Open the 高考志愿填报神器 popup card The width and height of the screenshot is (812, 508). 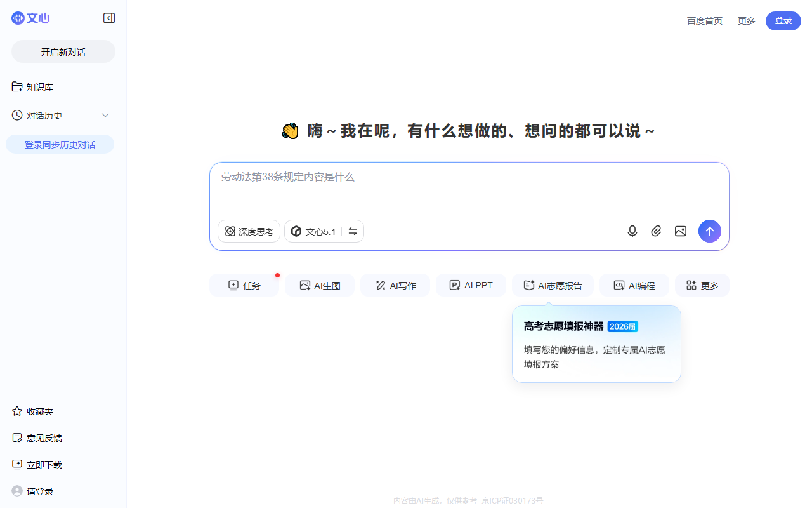point(596,344)
